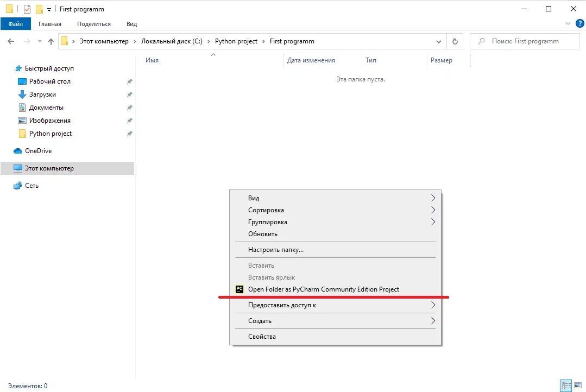This screenshot has height=392, width=586.
Task: Open the Customize Quick Access Toolbar dropdown
Action: point(49,10)
